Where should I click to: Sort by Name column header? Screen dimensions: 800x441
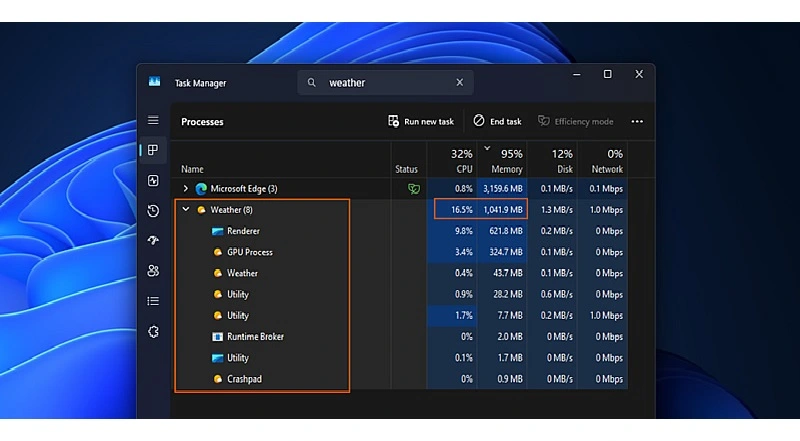coord(192,169)
